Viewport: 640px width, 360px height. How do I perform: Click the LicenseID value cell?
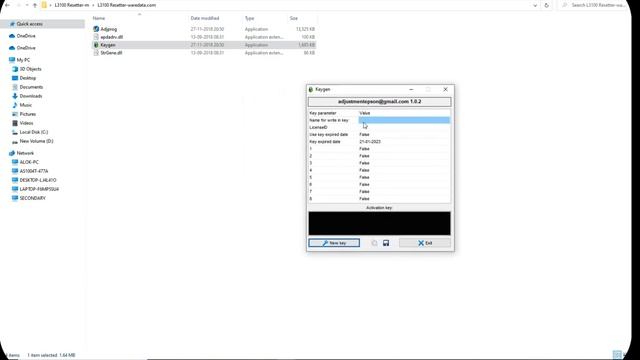tap(404, 127)
